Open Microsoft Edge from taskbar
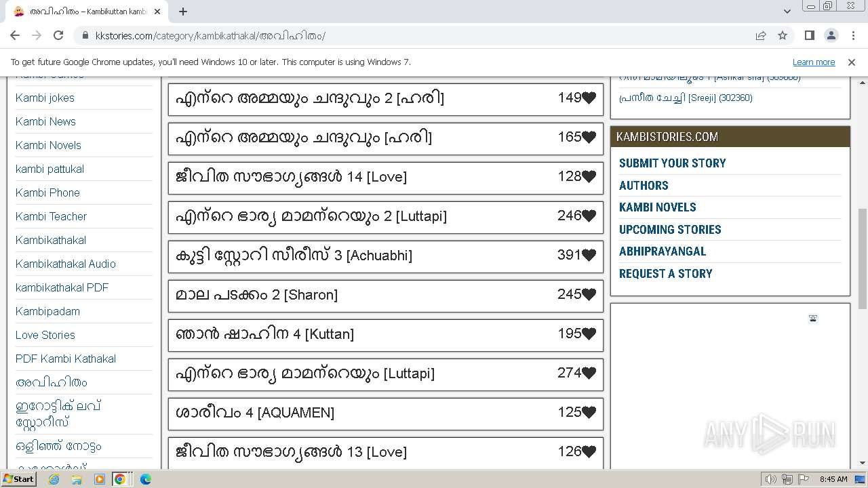Image resolution: width=868 pixels, height=488 pixels. [145, 479]
